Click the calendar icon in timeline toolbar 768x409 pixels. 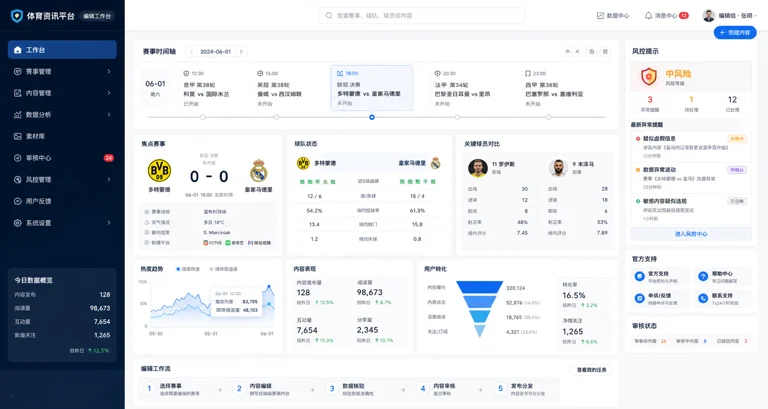[592, 51]
